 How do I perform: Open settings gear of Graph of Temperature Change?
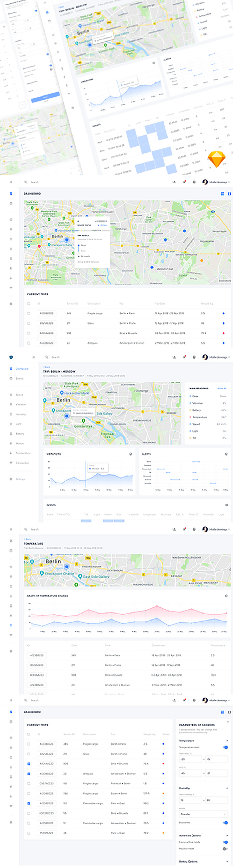click(226, 596)
